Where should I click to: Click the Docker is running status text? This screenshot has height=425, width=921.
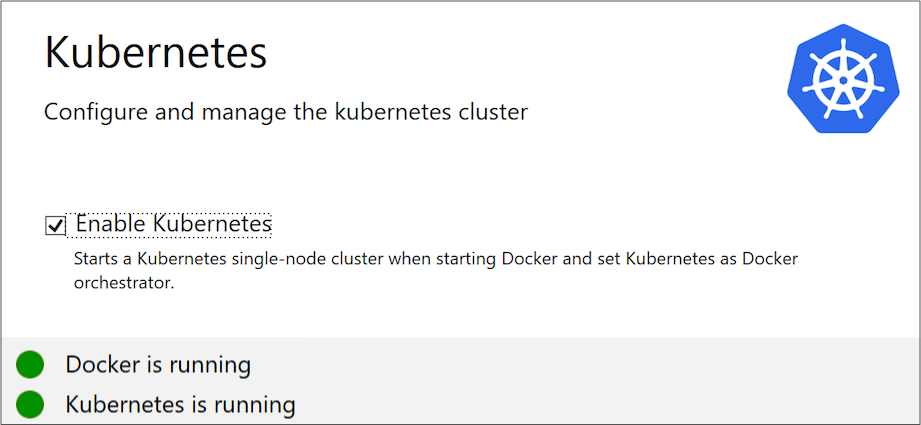point(158,365)
